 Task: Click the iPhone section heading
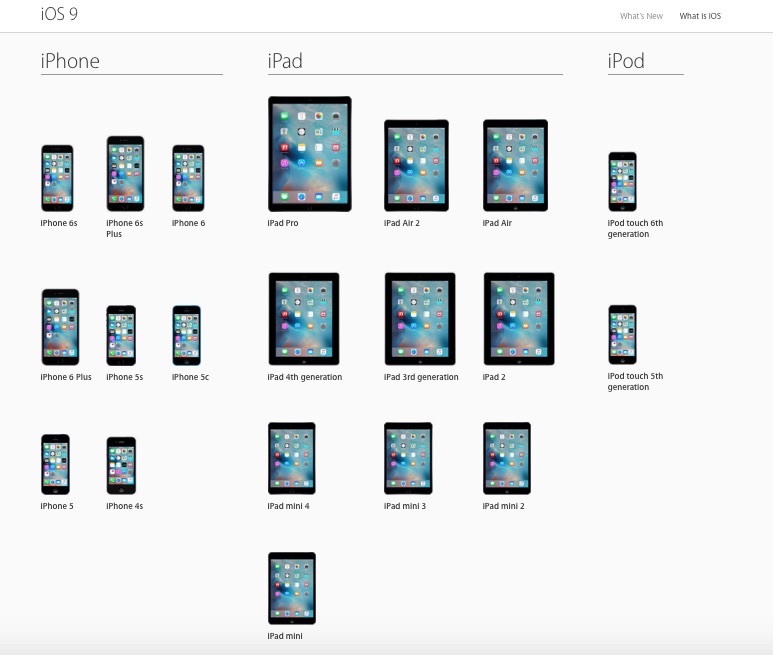[x=70, y=61]
